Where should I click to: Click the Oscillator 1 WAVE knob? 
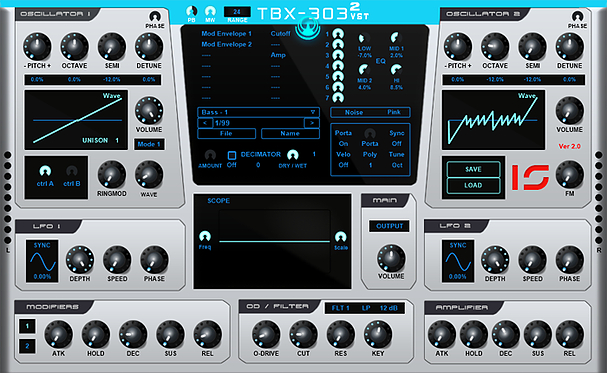click(149, 175)
